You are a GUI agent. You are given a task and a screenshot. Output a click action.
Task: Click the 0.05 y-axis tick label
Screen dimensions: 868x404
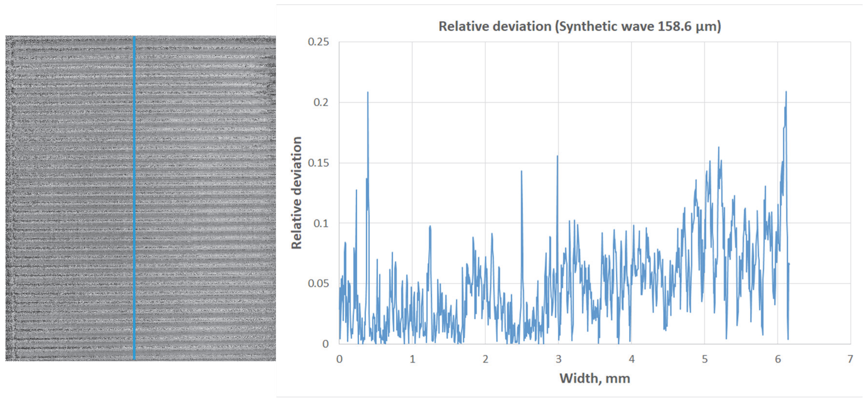point(318,283)
